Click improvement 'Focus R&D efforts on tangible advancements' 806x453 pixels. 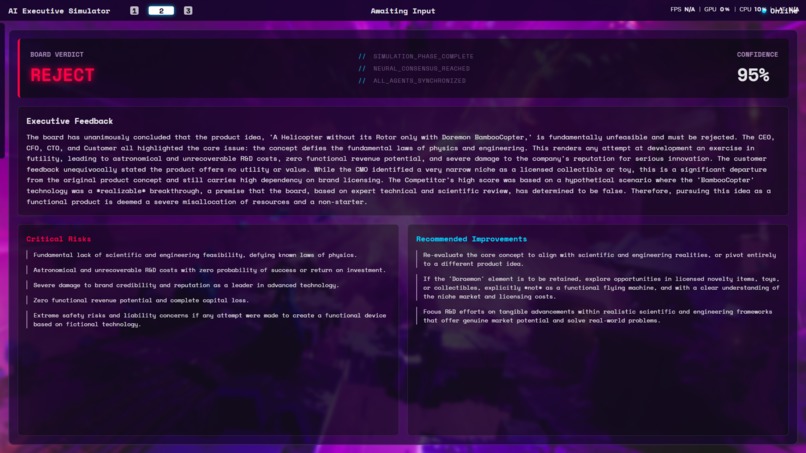tap(597, 316)
